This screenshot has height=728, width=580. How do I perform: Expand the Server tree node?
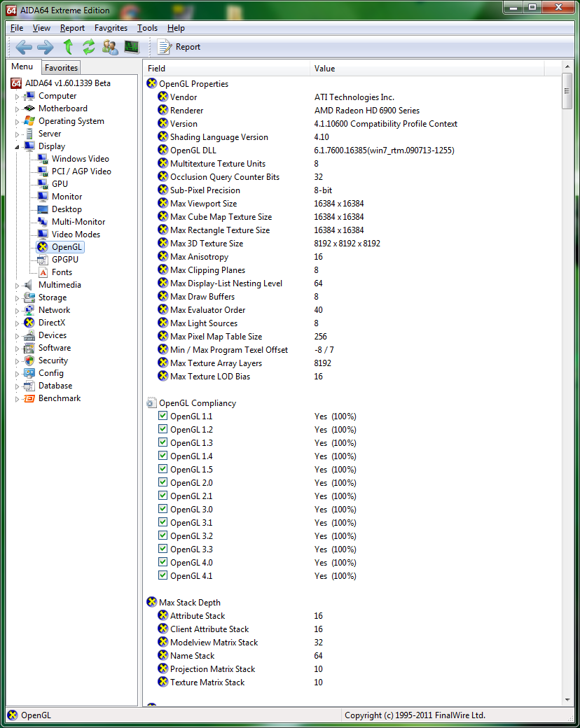pyautogui.click(x=18, y=134)
